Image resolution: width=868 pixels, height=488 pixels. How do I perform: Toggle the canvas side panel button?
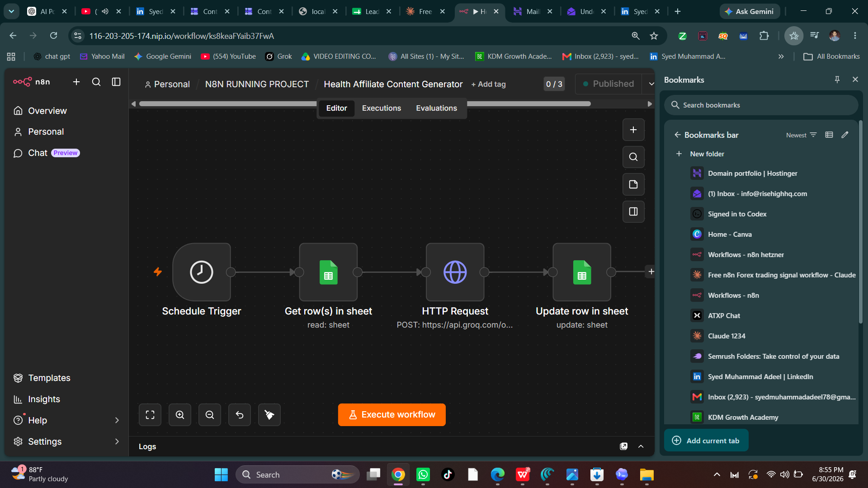[633, 211]
